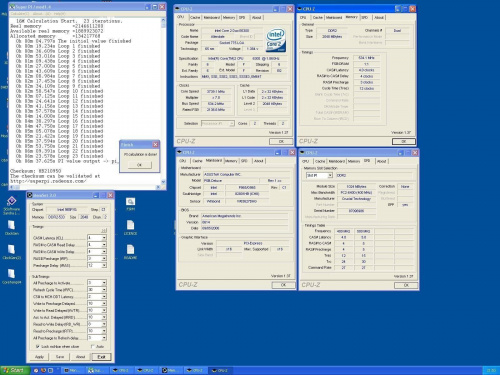Expand the Read to Precharge dropdown
The height and width of the screenshot is (375, 500).
104,331
